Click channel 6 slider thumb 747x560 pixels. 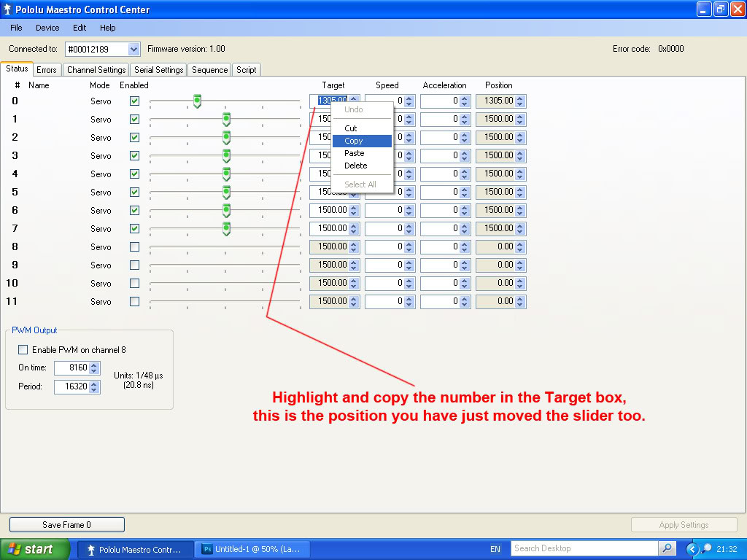pos(227,211)
